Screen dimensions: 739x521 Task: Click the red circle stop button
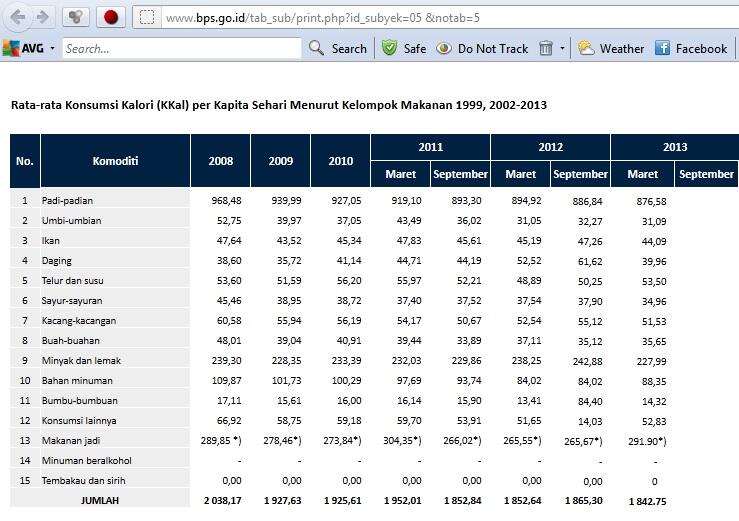pos(111,17)
